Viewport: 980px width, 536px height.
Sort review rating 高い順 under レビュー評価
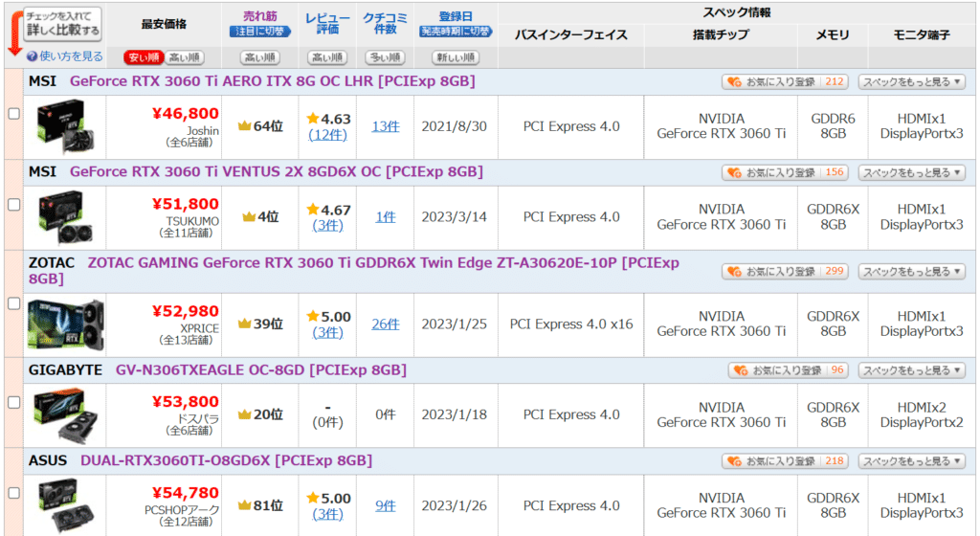pos(327,57)
